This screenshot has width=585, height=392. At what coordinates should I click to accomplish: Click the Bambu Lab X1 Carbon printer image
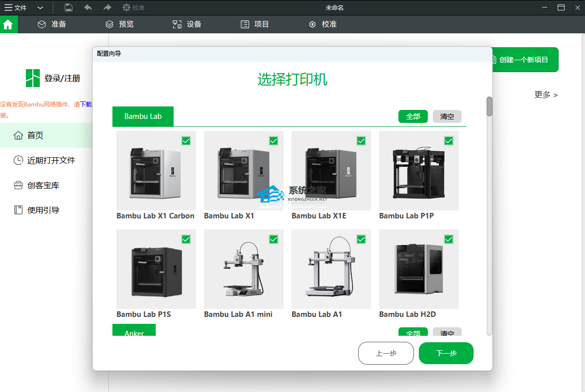pyautogui.click(x=156, y=171)
